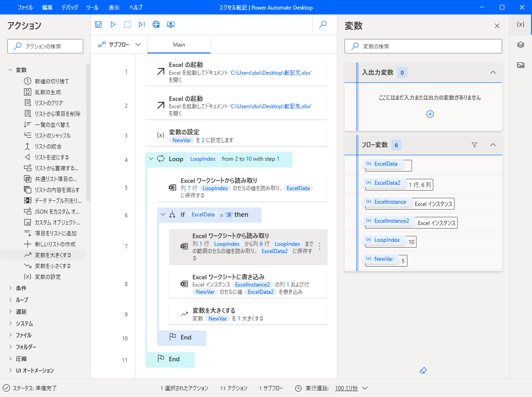Collapse 変数 action category

[x=10, y=70]
